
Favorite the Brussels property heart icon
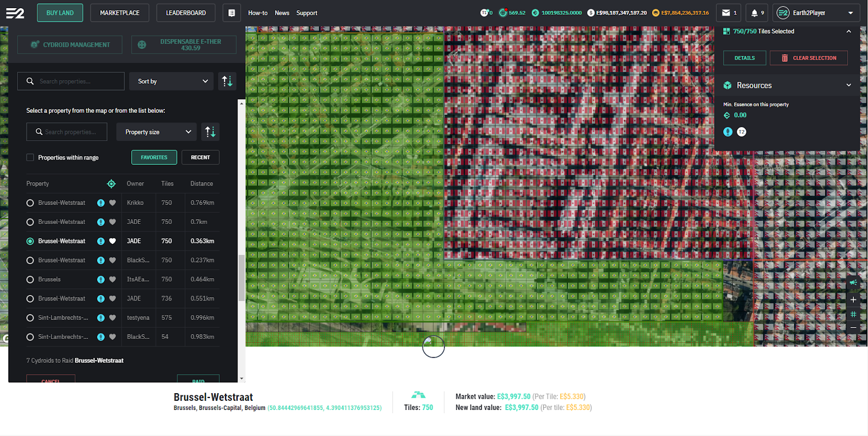coord(112,279)
